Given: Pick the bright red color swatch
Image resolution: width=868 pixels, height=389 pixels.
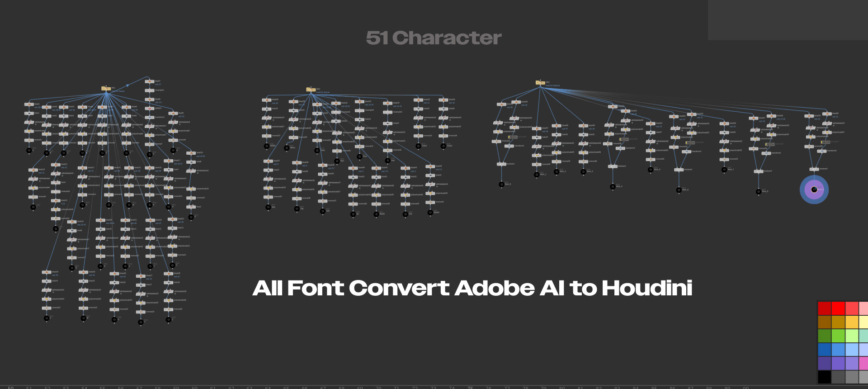Looking at the screenshot, I should click(838, 308).
